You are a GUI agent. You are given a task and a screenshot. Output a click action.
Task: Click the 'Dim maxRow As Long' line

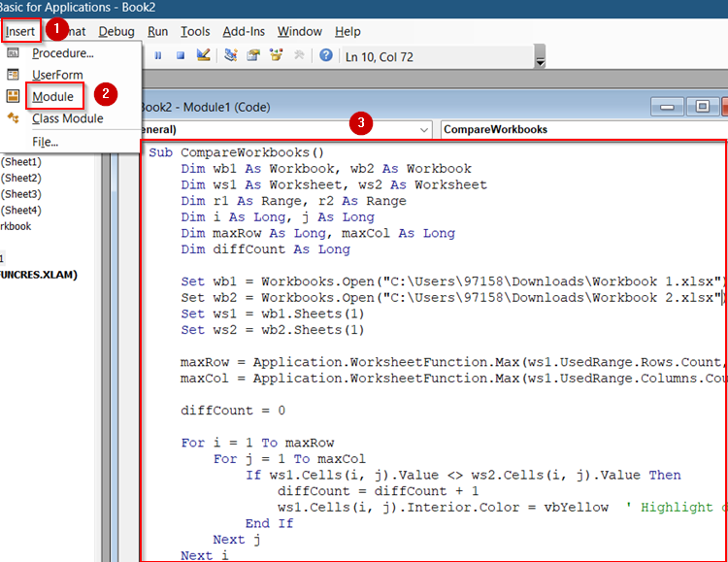coord(318,233)
